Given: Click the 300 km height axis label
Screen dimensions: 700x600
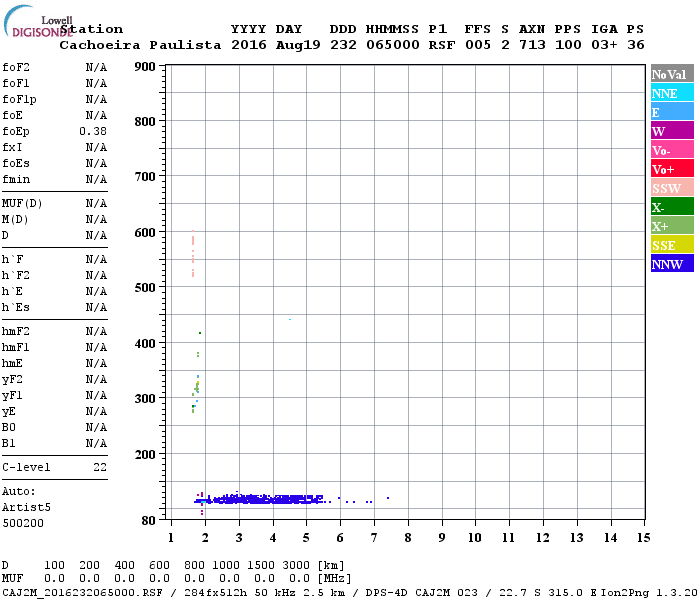Looking at the screenshot, I should [145, 398].
